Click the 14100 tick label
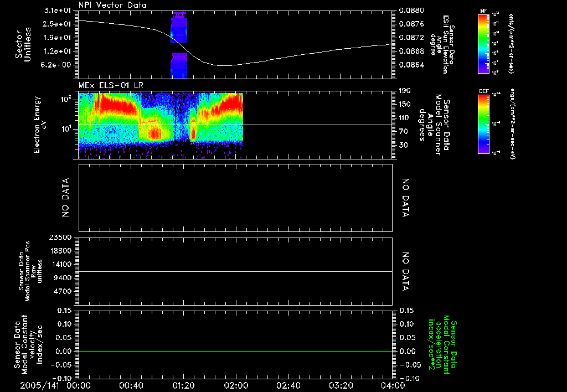This screenshot has height=392, width=567. [61, 264]
